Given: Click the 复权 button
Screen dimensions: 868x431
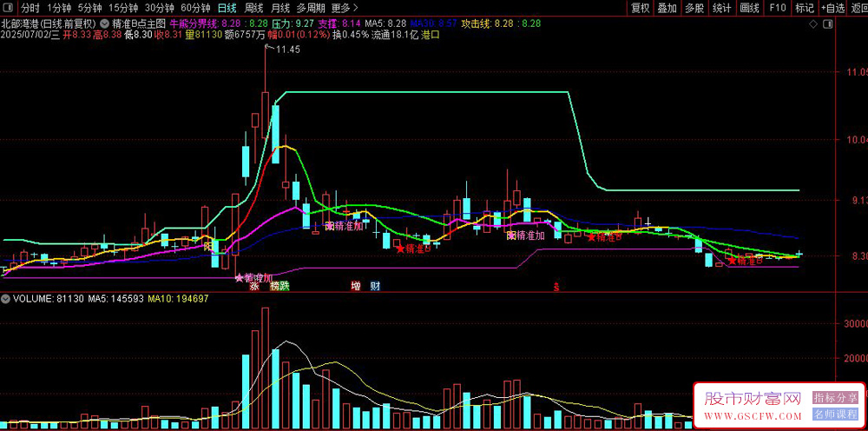Looking at the screenshot, I should (x=640, y=8).
